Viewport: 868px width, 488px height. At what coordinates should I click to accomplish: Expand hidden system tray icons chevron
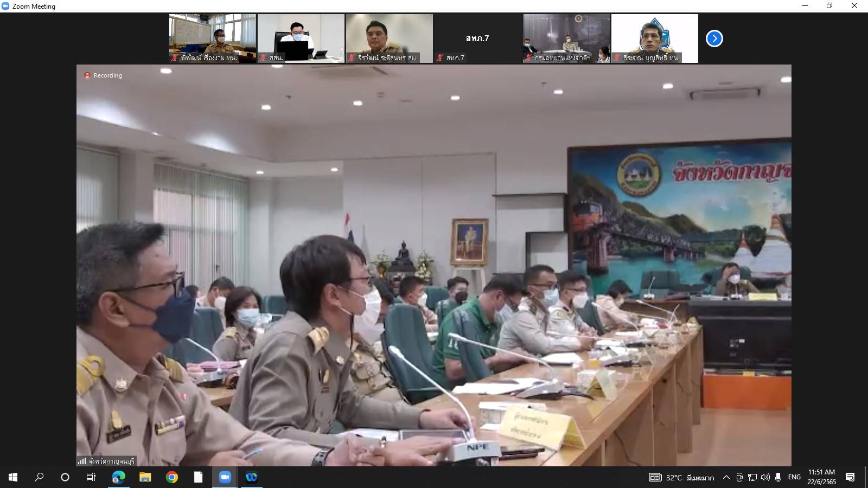726,477
